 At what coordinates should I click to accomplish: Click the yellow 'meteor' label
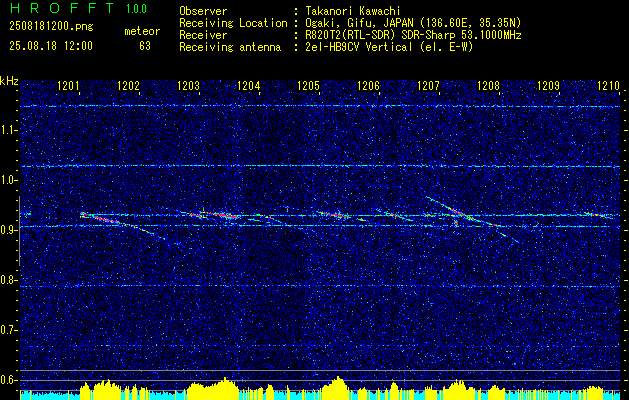click(x=142, y=31)
